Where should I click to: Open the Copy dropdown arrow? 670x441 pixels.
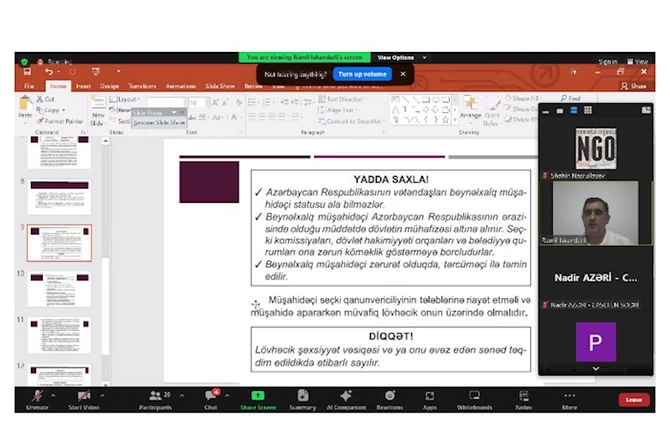64,110
